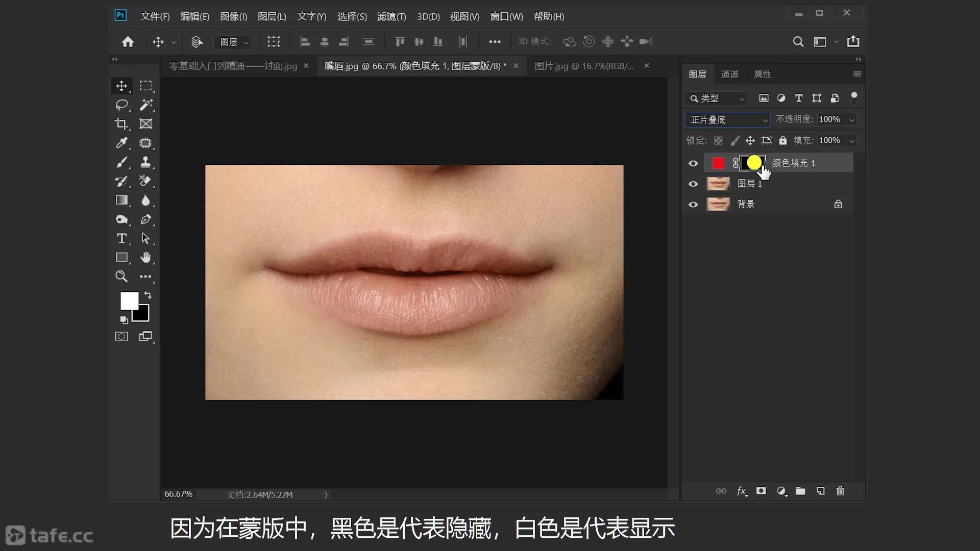
Task: Click the Home icon in options bar
Action: 128,42
